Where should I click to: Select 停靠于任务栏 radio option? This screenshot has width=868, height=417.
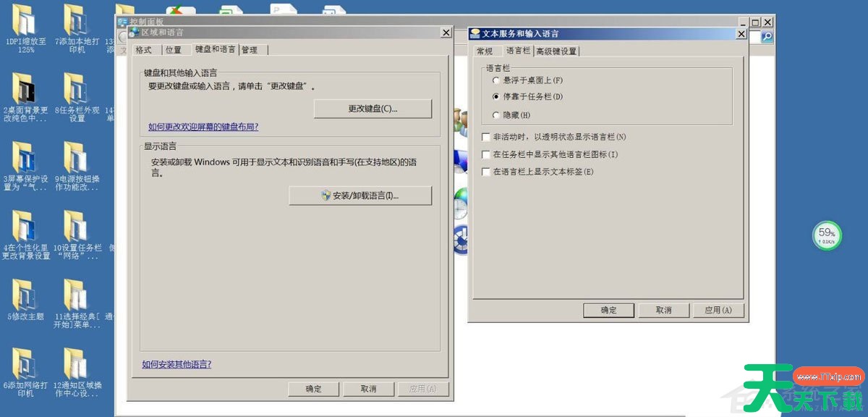click(495, 96)
